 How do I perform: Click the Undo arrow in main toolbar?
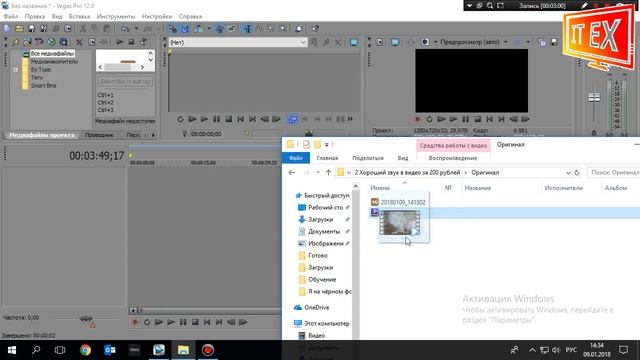click(x=125, y=29)
